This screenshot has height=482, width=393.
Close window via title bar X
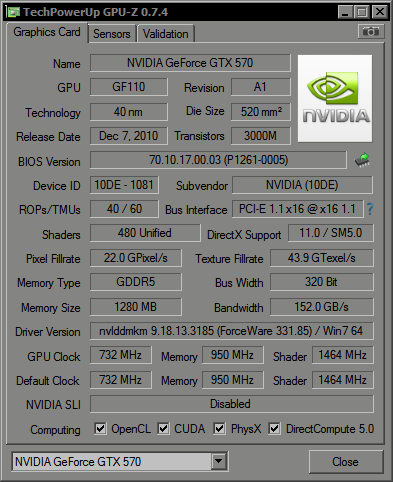click(379, 12)
